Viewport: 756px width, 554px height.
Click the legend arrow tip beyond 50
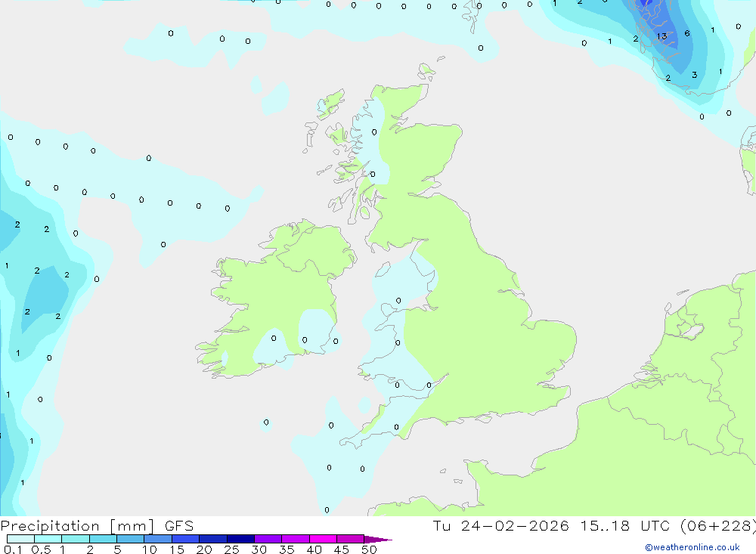[x=377, y=539]
